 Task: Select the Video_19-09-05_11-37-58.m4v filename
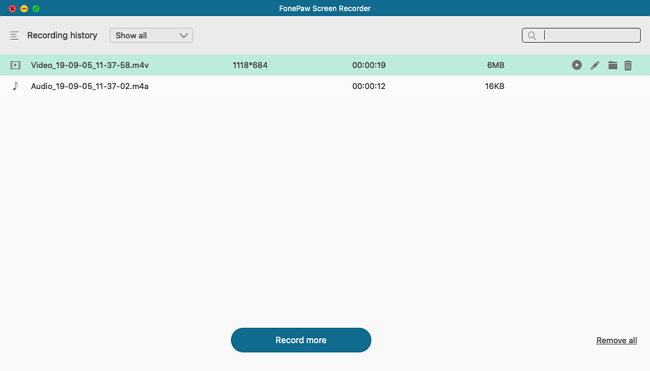click(x=90, y=65)
